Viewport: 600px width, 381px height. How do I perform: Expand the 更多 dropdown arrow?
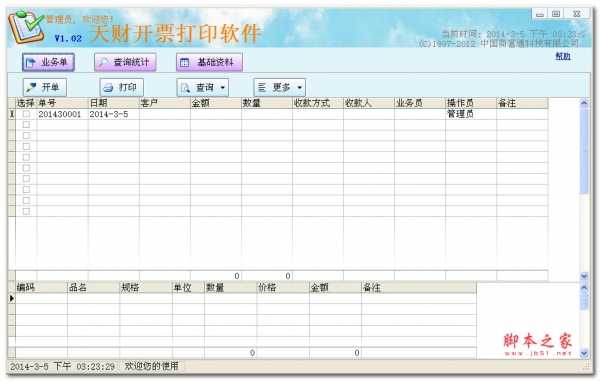[x=300, y=88]
